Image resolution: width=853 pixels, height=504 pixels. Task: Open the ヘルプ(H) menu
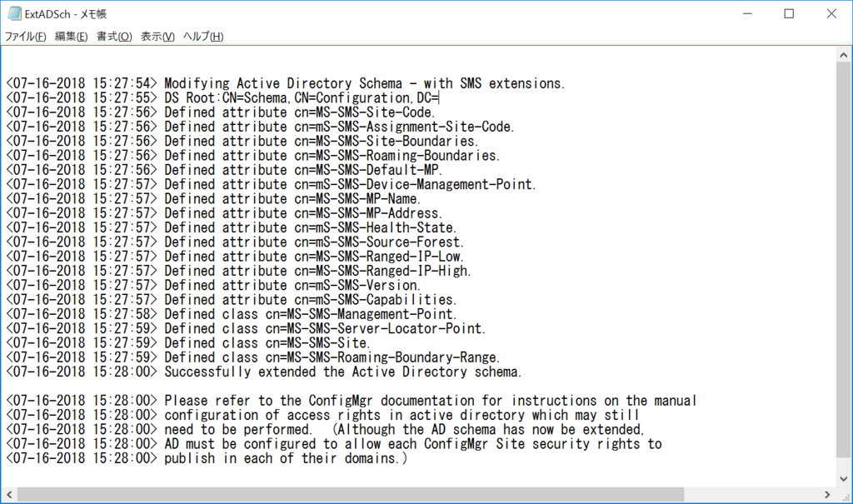tap(203, 37)
